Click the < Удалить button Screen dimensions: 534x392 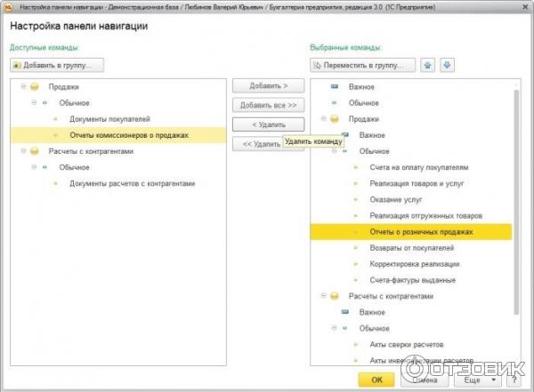(x=268, y=124)
